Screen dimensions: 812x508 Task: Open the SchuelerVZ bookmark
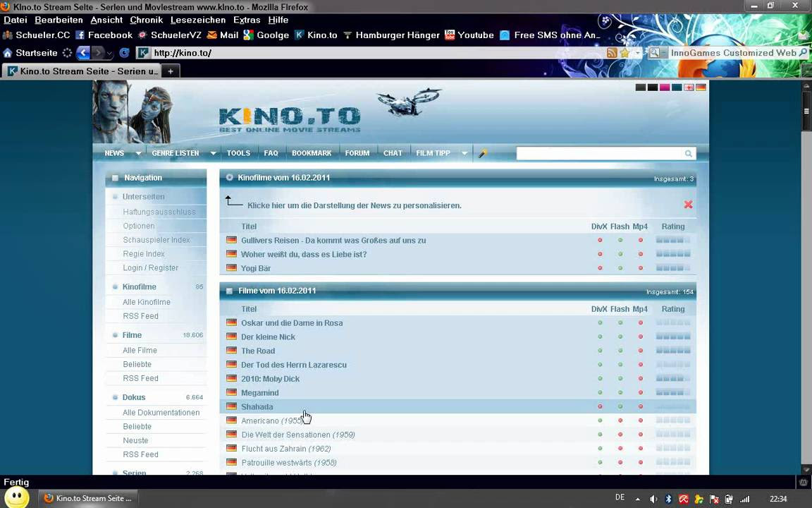(x=169, y=35)
